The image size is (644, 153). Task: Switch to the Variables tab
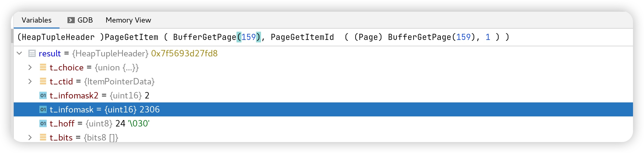[x=37, y=20]
